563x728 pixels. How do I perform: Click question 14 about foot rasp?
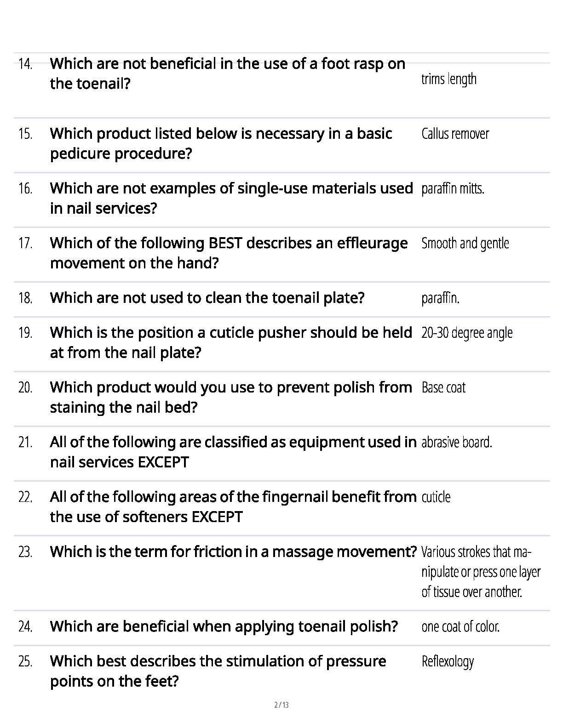[227, 74]
